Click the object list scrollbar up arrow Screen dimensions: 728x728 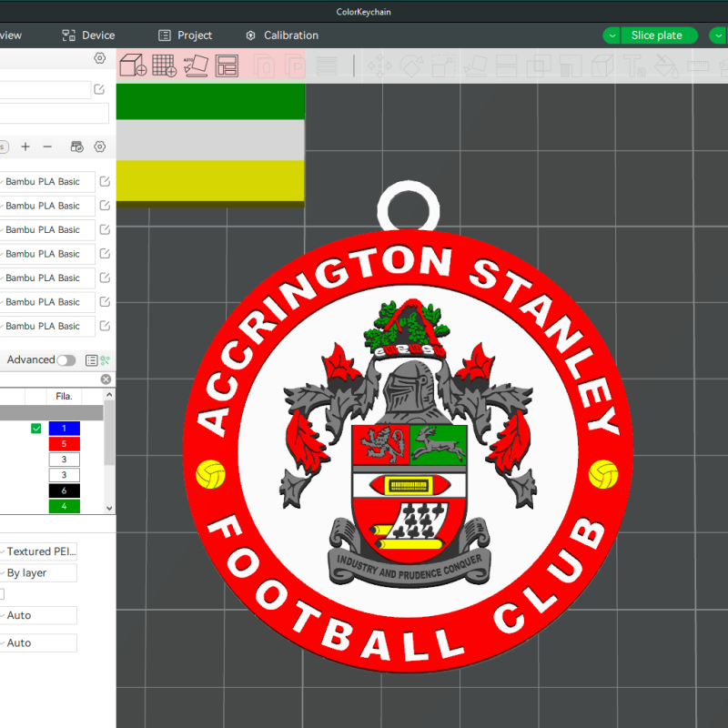pyautogui.click(x=109, y=395)
